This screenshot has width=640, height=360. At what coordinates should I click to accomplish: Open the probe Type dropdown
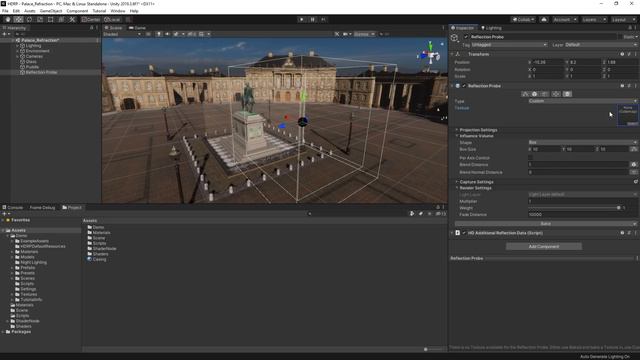coord(582,101)
